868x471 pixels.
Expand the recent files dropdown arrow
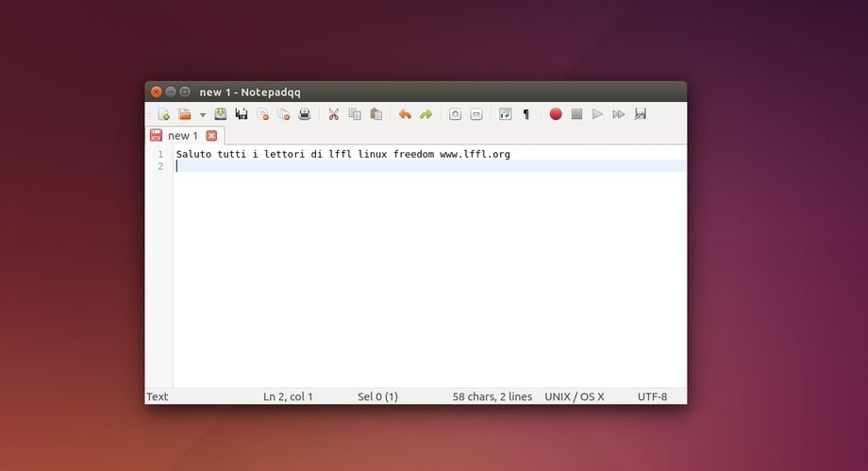pos(202,115)
